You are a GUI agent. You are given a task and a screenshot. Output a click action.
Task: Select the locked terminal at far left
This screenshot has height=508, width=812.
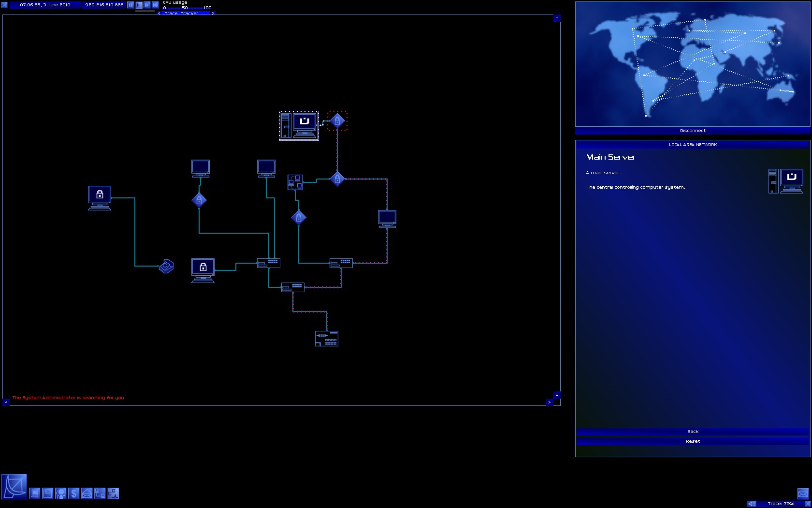pyautogui.click(x=100, y=198)
